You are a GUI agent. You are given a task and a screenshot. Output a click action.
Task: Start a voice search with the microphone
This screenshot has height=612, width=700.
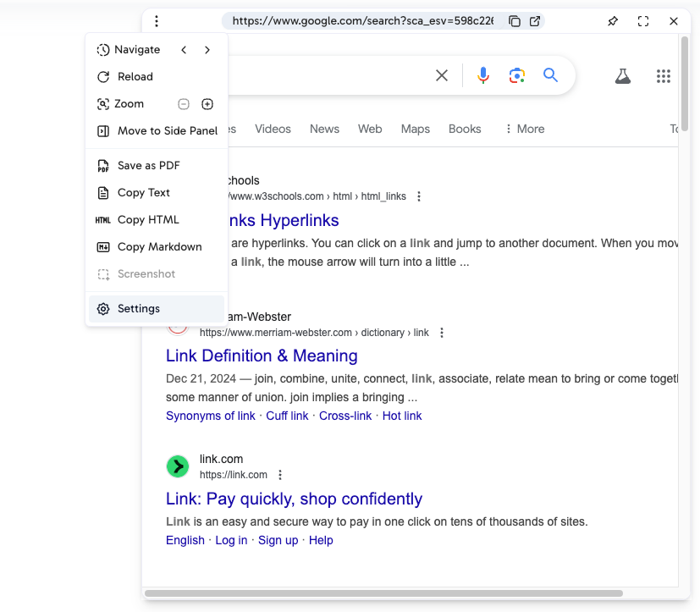483,76
